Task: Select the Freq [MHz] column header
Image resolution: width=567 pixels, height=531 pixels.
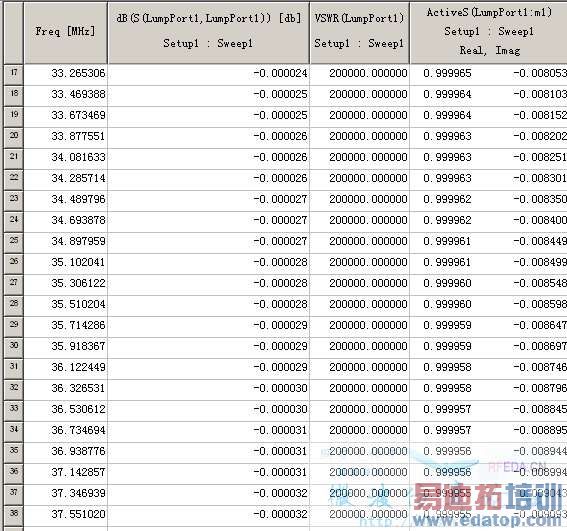Action: pos(65,32)
